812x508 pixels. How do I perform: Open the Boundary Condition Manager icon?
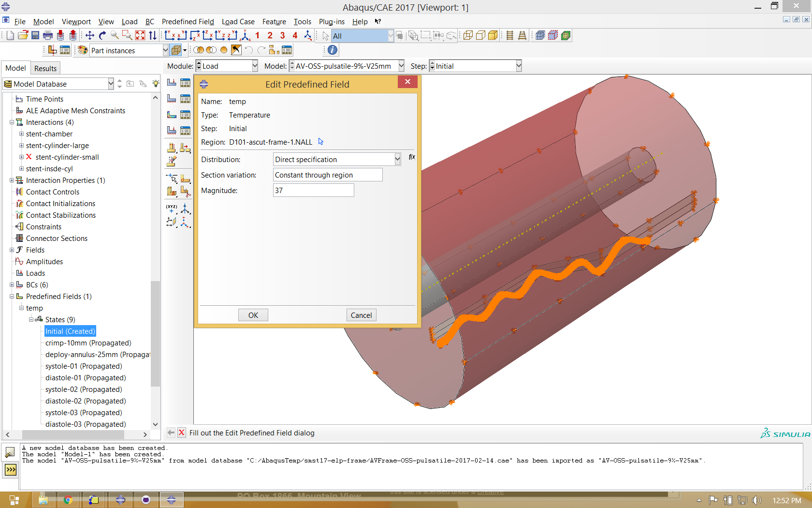pyautogui.click(x=185, y=99)
